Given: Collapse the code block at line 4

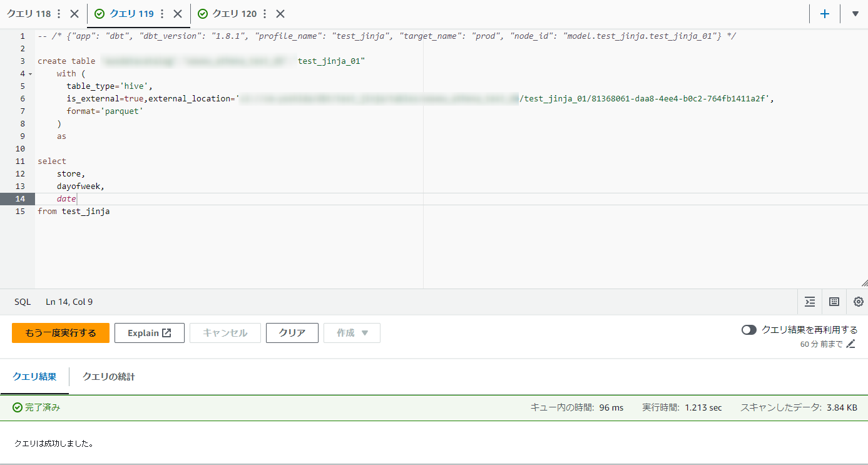Looking at the screenshot, I should tap(30, 74).
